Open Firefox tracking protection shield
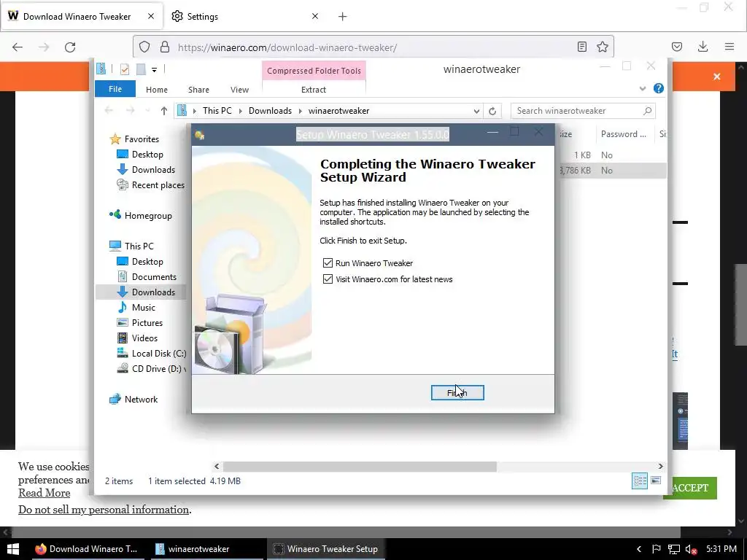The width and height of the screenshot is (747, 560). pos(144,47)
